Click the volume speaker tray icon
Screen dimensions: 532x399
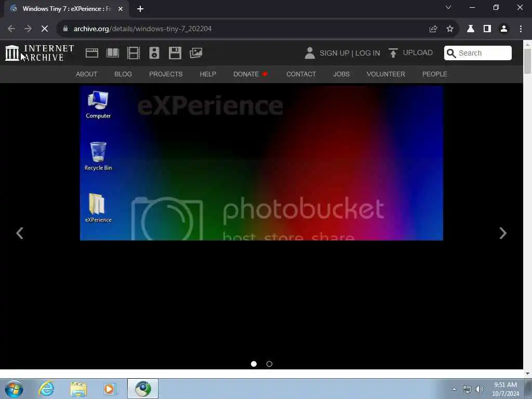[480, 389]
